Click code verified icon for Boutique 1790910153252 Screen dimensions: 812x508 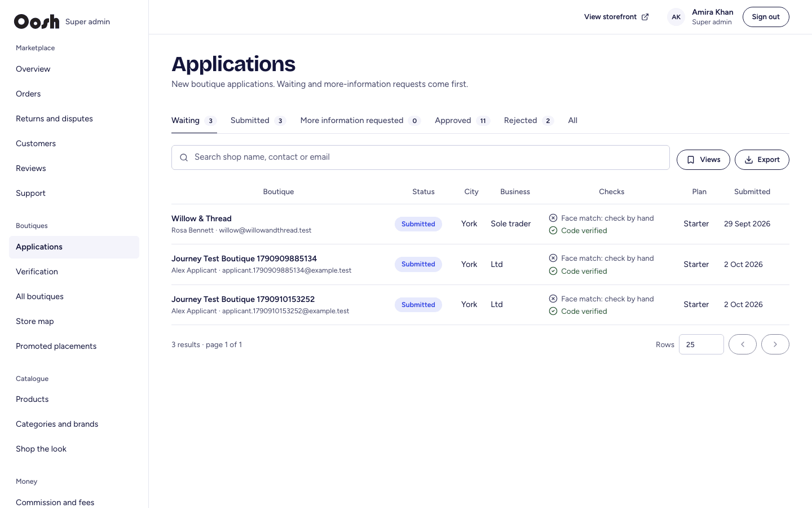(553, 311)
